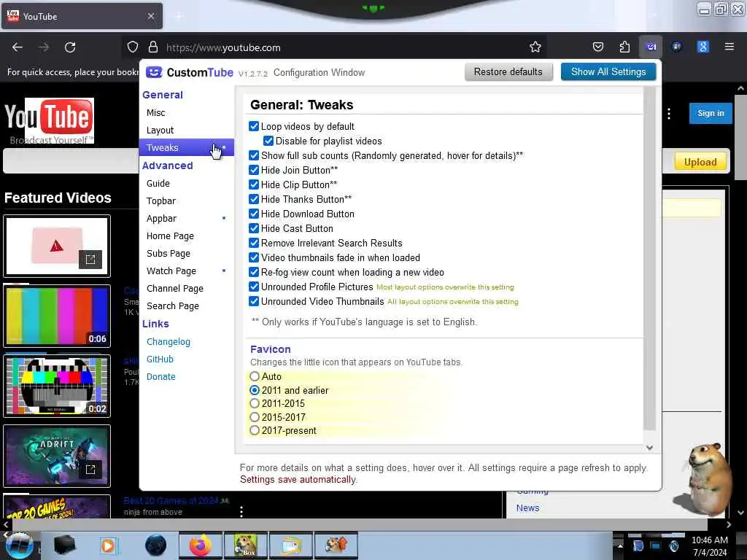Select the 2015-2017 favicon option
This screenshot has height=560, width=747.
coord(255,417)
